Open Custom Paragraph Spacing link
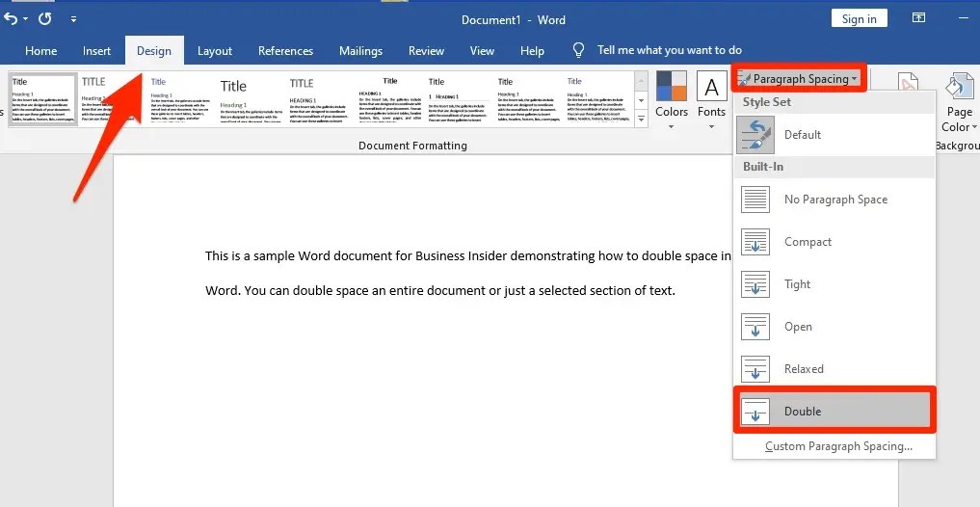Screen dimensions: 980x507 pyautogui.click(x=838, y=446)
